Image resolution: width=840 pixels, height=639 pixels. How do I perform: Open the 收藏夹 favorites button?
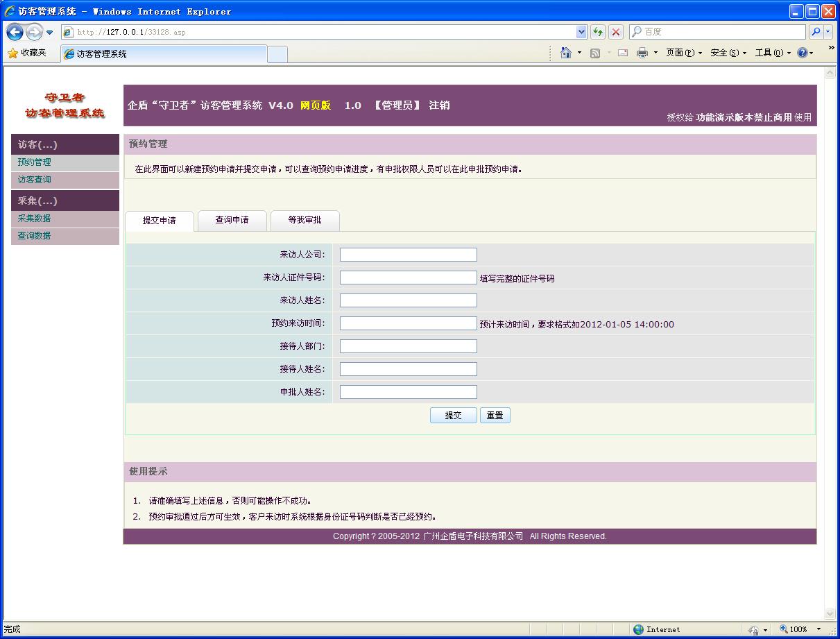tap(27, 53)
